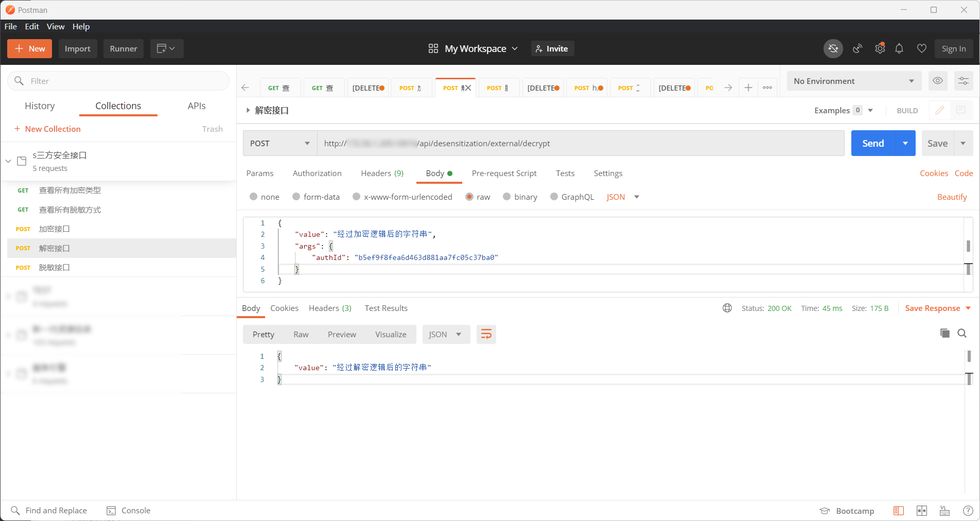This screenshot has height=521, width=980.
Task: Search the response with magnifier icon
Action: (x=961, y=333)
